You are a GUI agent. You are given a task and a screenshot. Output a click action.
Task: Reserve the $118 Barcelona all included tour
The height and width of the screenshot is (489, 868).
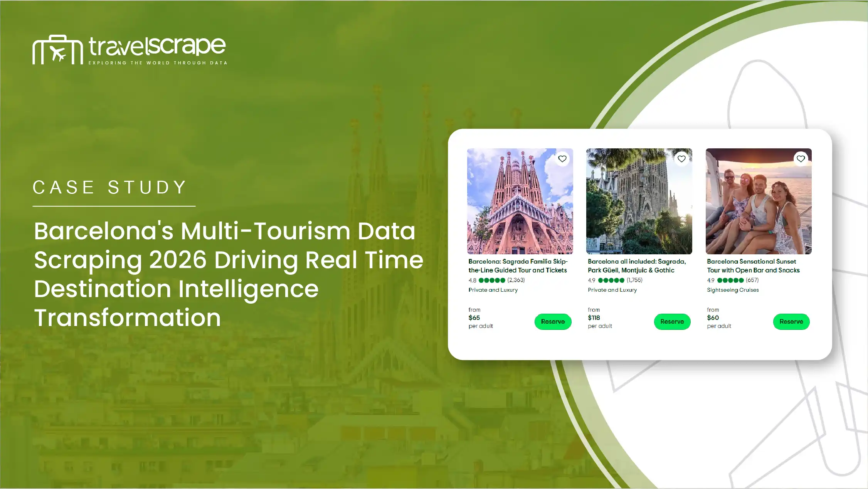point(672,322)
